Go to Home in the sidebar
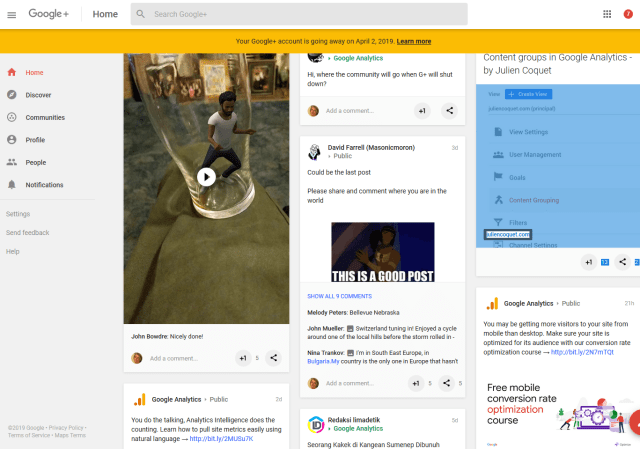Screen dimensions: 640x449 coord(34,73)
